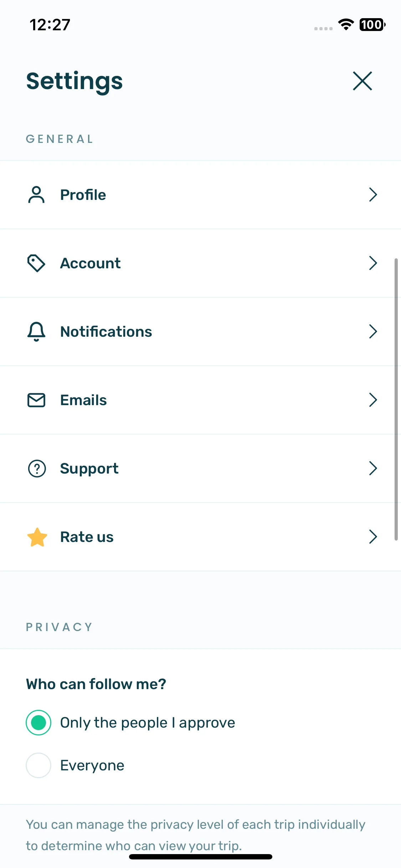Tap the Rate us label
Screen dimensions: 401x868
pos(87,537)
